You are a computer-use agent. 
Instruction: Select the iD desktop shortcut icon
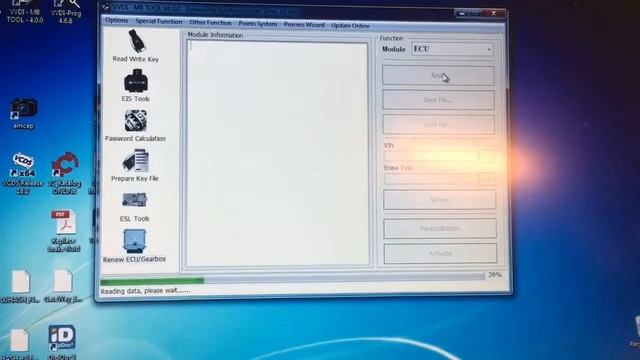(62, 342)
